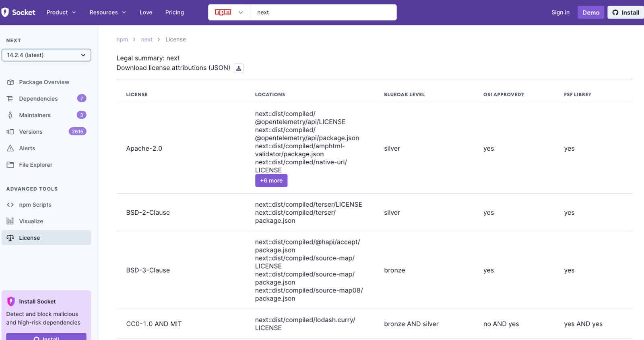Click the BSD-2-Clause license cell

point(148,213)
